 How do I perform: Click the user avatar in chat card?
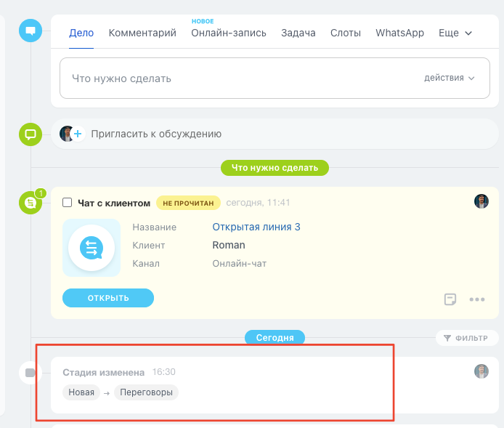[481, 201]
